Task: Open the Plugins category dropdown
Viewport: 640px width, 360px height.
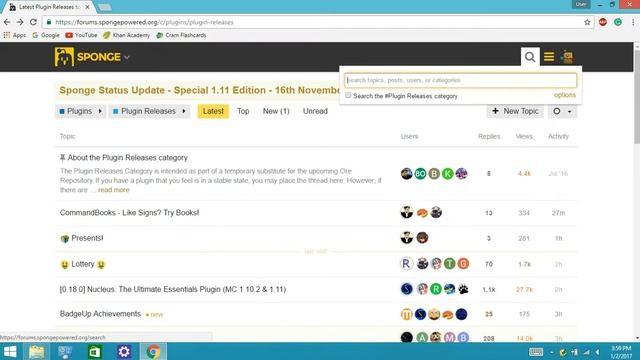Action: pos(80,111)
